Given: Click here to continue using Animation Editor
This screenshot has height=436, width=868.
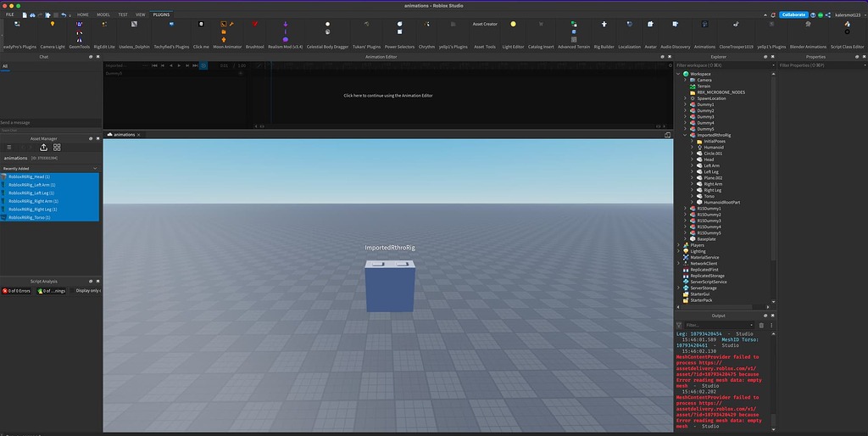Looking at the screenshot, I should (388, 95).
